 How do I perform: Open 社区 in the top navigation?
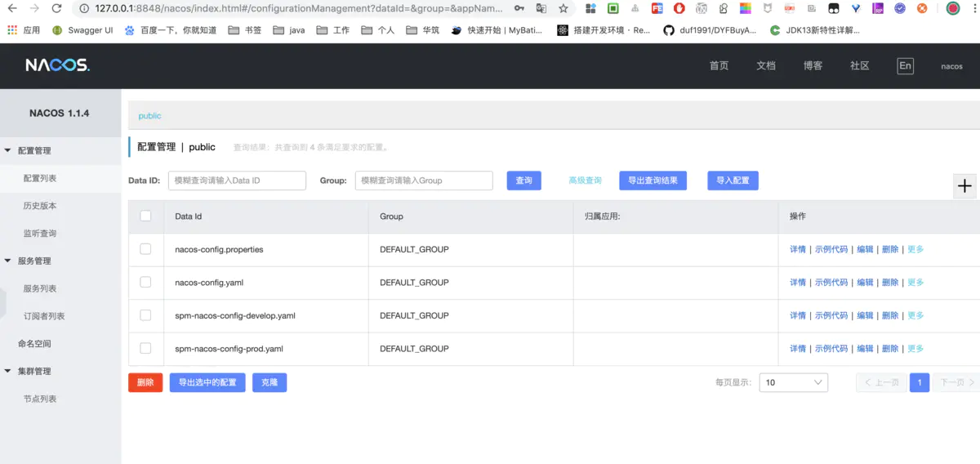point(859,66)
